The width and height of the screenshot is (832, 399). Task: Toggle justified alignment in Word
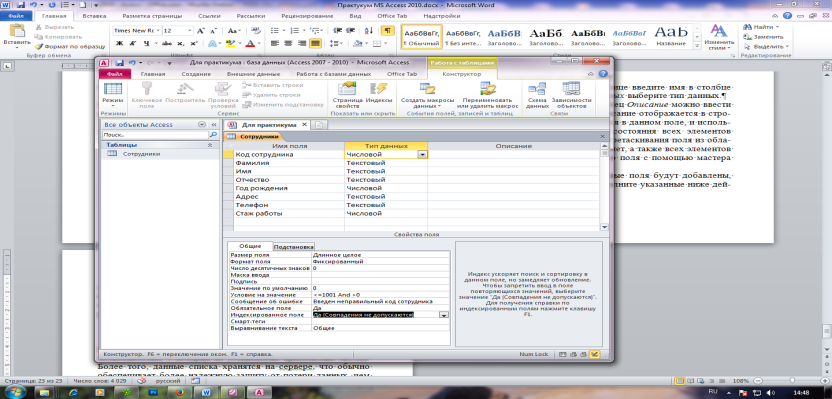(x=316, y=43)
